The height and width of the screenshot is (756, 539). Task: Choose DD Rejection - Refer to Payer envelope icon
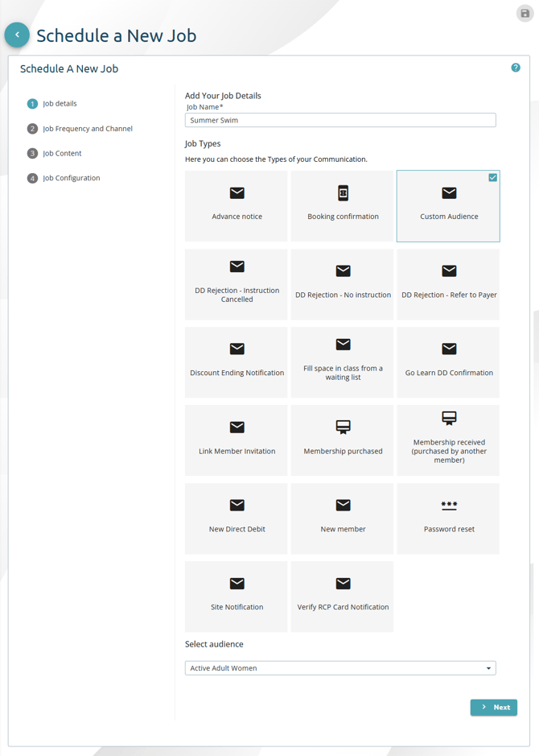[449, 271]
